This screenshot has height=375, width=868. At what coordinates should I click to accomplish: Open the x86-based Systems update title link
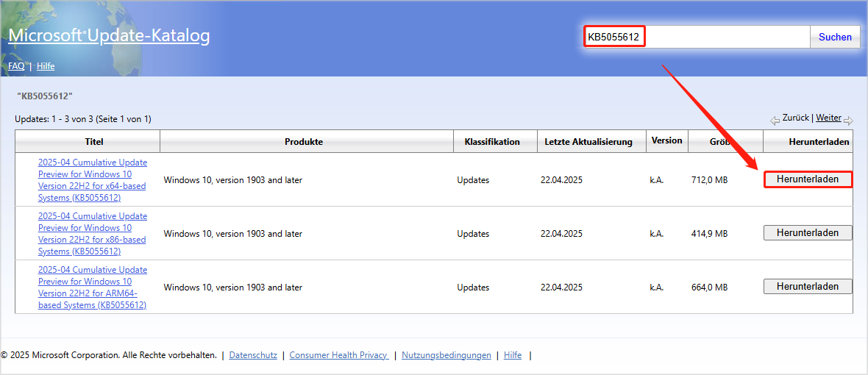[93, 233]
